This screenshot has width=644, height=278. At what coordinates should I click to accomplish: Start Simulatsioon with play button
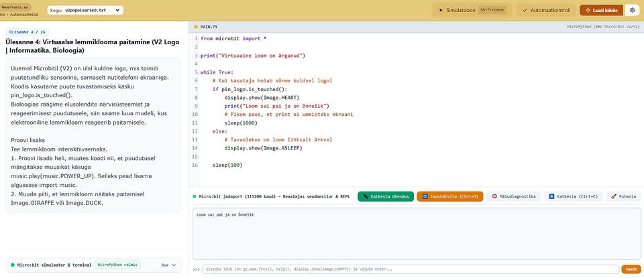472,10
